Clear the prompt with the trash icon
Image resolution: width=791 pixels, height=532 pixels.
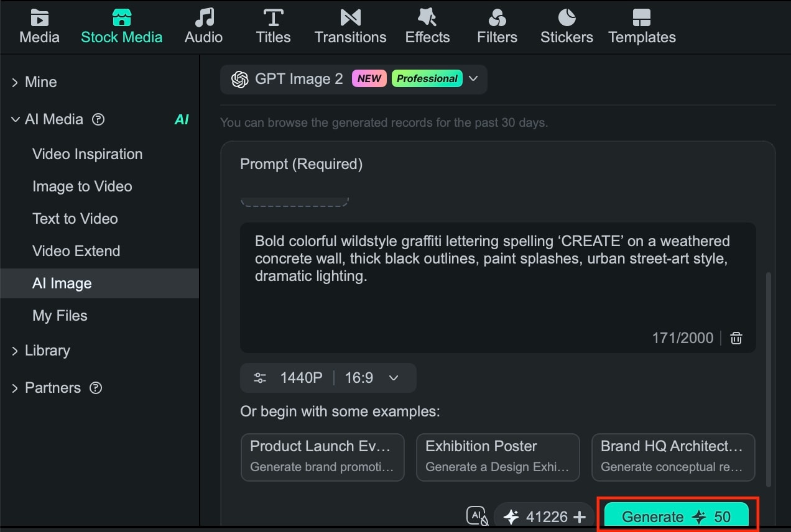pos(736,338)
